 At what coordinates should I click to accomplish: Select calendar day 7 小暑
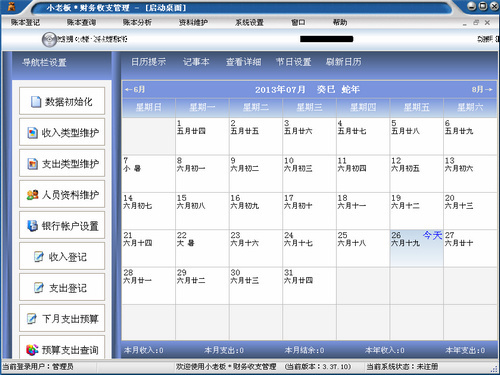[x=148, y=173]
